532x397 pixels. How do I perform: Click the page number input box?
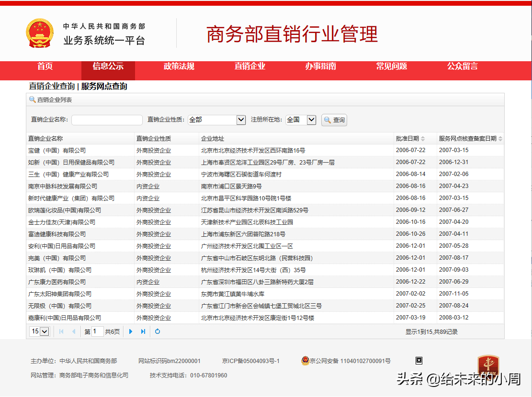pos(97,331)
